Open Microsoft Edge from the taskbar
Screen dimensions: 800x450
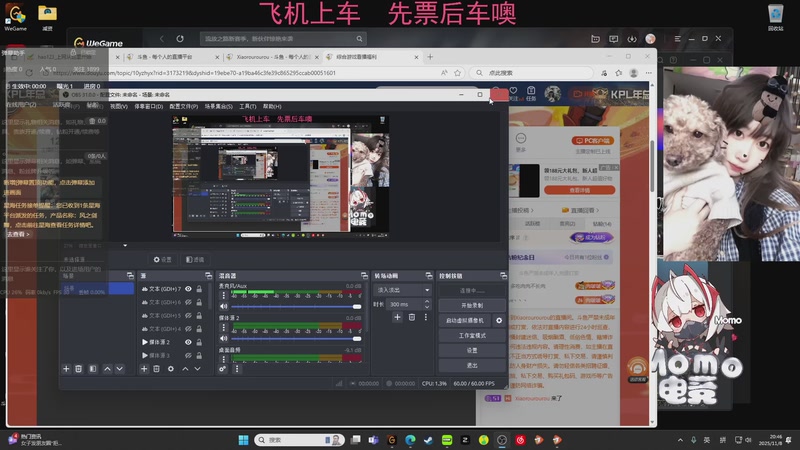410,440
